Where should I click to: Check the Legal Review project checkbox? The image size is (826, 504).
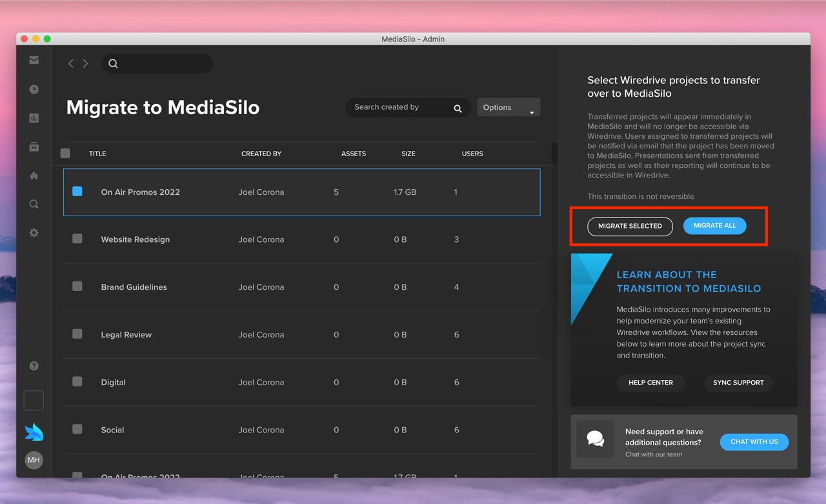point(77,334)
